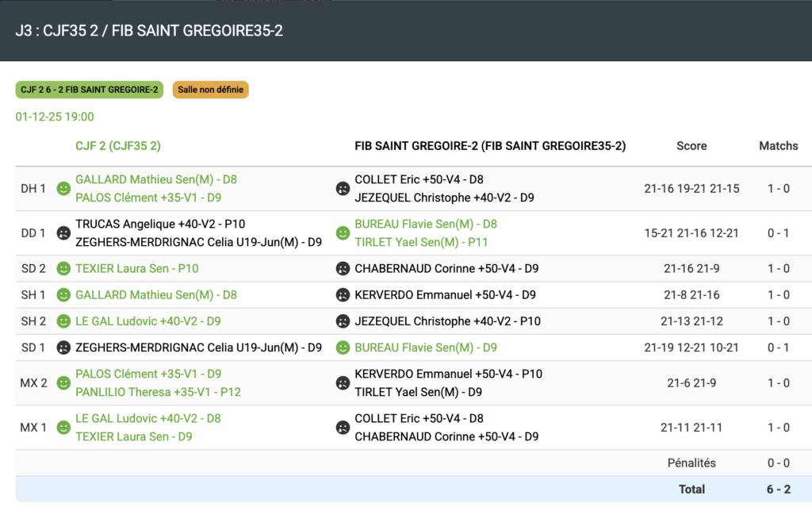The width and height of the screenshot is (812, 507).
Task: Click the sad face icon in MX 1 row beside COLLET Eric
Action: (x=343, y=428)
